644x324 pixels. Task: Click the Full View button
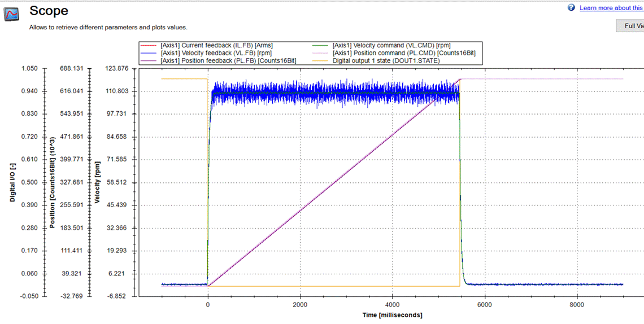[x=630, y=25]
